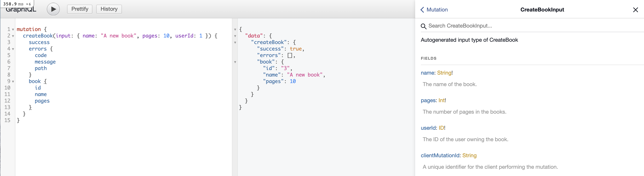
Task: Click the docs search magnifier icon
Action: (x=423, y=26)
